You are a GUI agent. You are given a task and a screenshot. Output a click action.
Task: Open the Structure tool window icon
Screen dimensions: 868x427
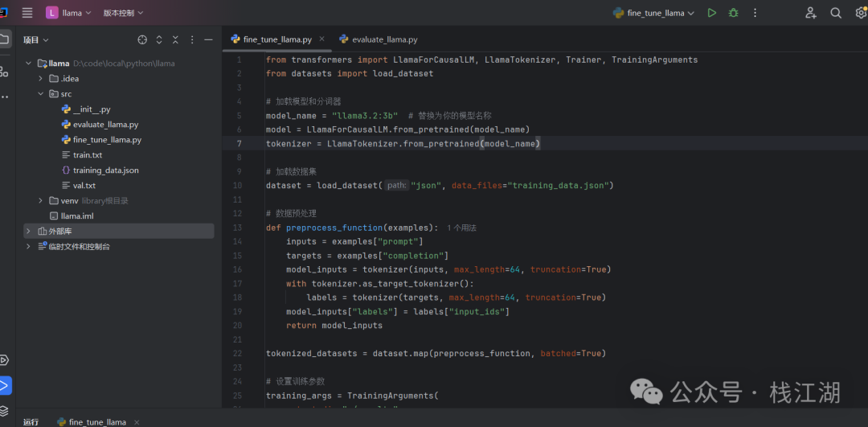tap(4, 71)
